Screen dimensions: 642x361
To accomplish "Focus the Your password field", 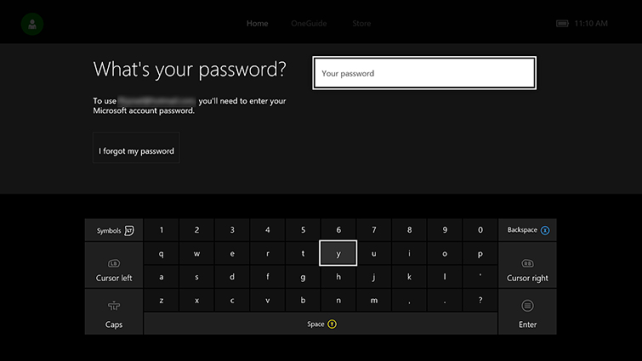I will pos(424,73).
